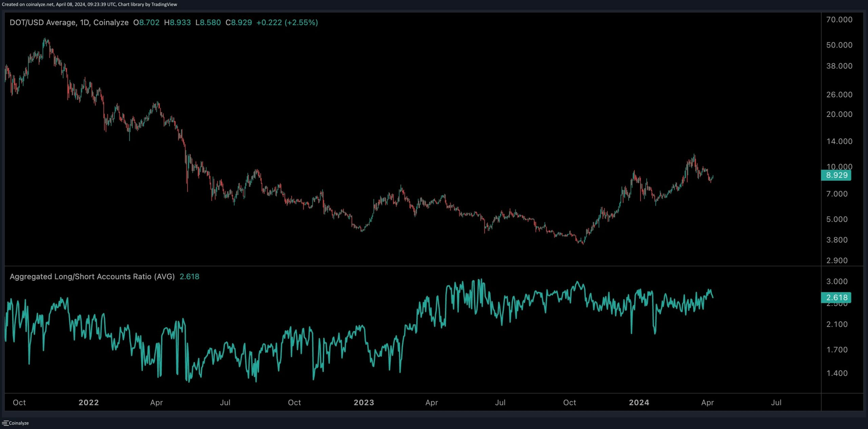Click the Oct label left of 2022

click(19, 403)
